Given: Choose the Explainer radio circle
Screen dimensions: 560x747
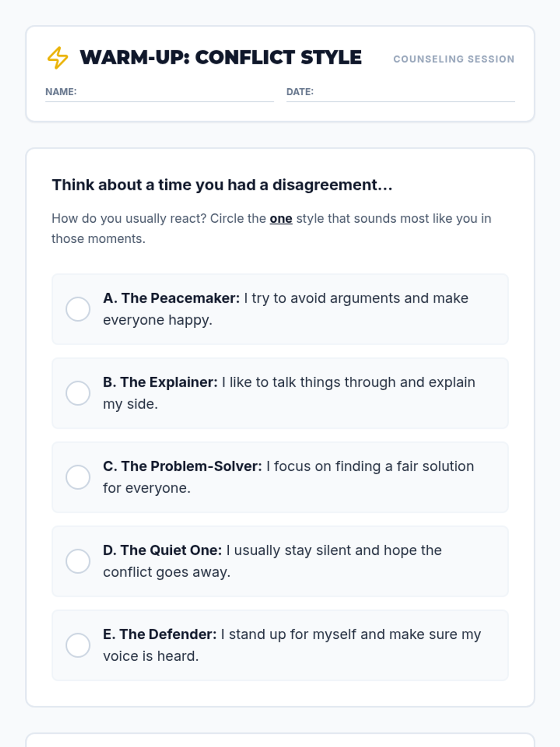Looking at the screenshot, I should [78, 393].
